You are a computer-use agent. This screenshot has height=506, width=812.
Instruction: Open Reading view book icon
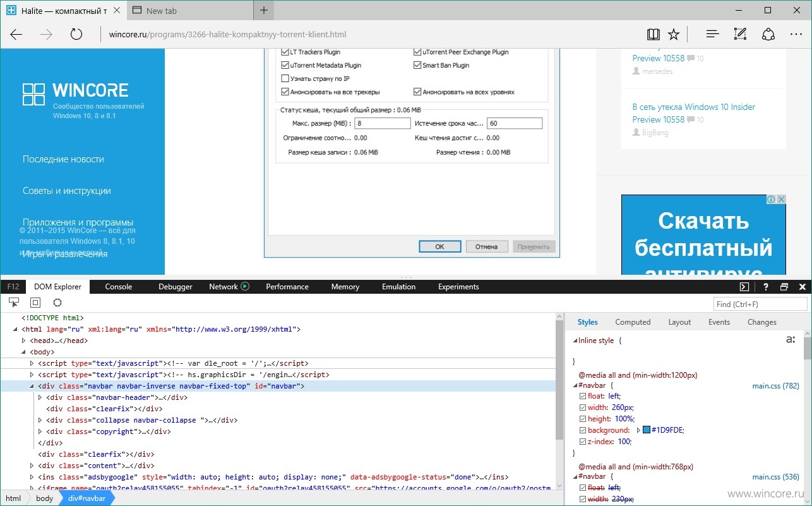(x=653, y=34)
